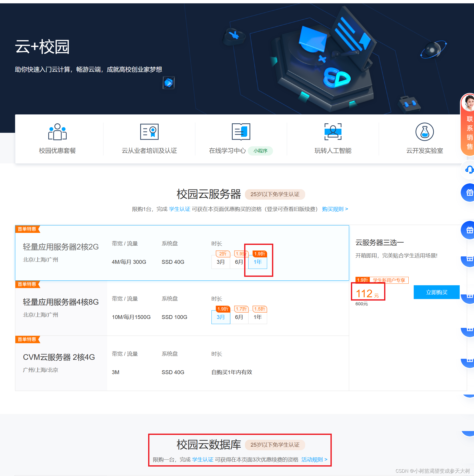
Task: Open the 玩转人工智能 face-scan icon
Action: [333, 132]
